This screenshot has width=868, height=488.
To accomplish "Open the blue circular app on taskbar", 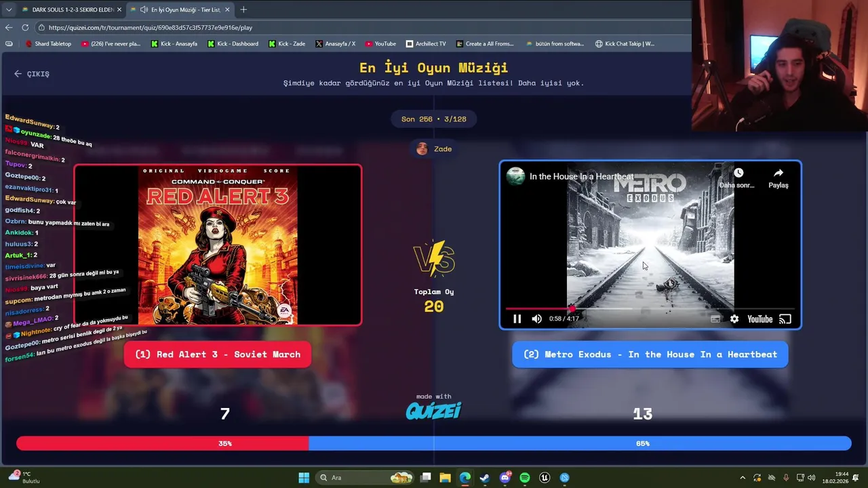I will [564, 478].
